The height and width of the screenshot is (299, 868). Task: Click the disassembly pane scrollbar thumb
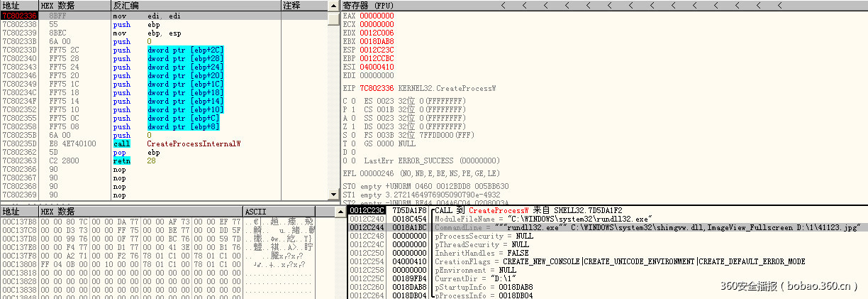point(333,18)
